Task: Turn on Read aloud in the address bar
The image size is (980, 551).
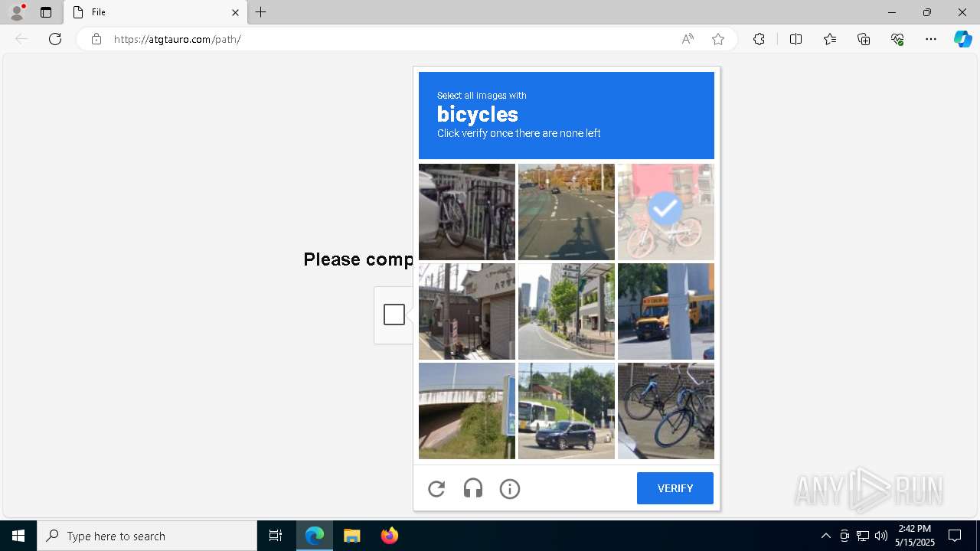Action: [688, 39]
